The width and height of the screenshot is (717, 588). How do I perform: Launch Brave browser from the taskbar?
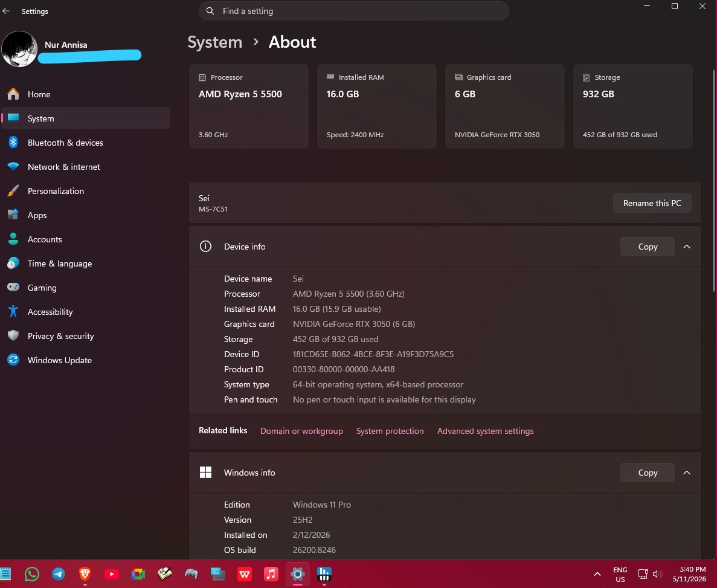click(x=85, y=574)
